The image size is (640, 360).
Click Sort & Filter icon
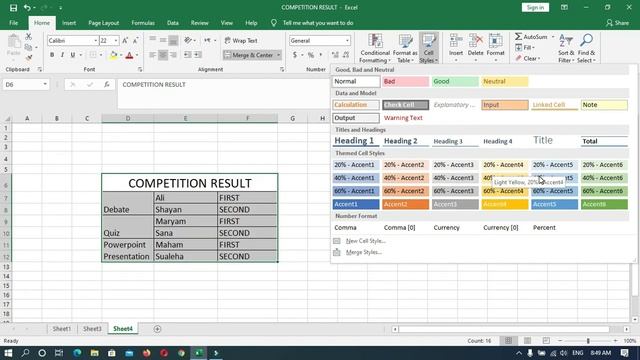566,41
